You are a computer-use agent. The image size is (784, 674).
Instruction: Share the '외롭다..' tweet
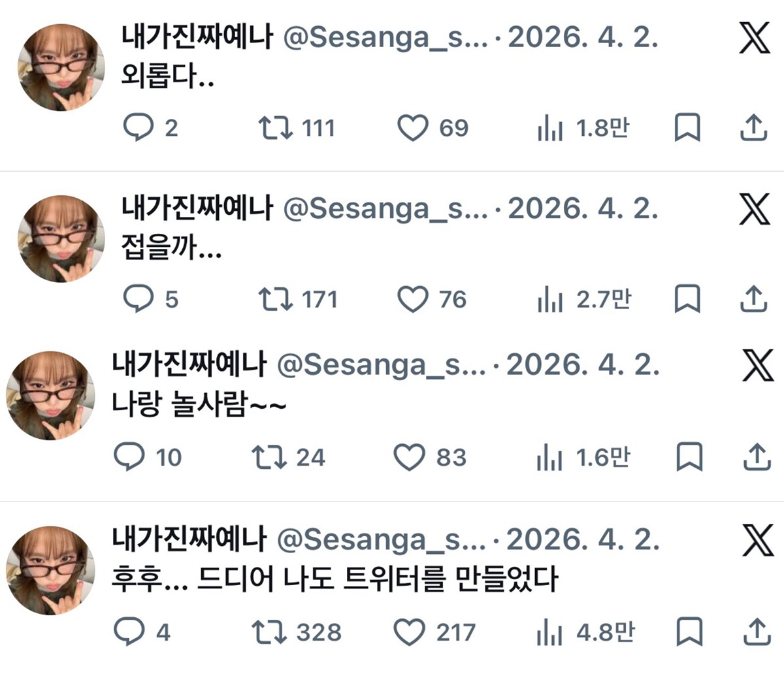[753, 127]
